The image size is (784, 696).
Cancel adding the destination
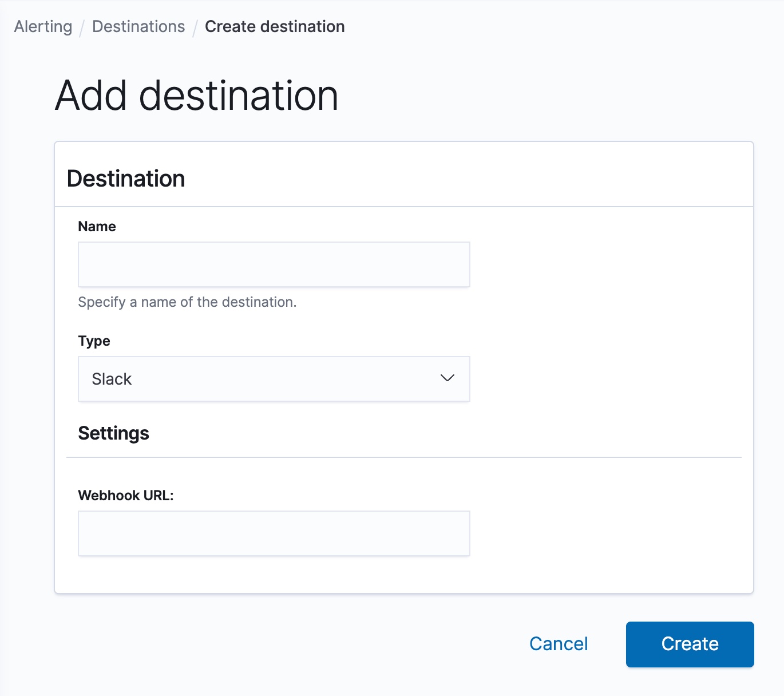click(559, 644)
